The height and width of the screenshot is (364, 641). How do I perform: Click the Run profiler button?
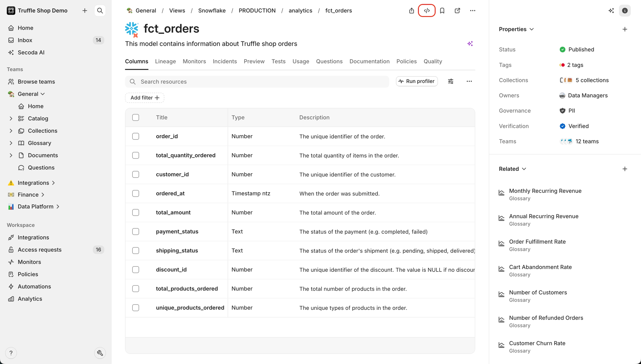coord(416,81)
